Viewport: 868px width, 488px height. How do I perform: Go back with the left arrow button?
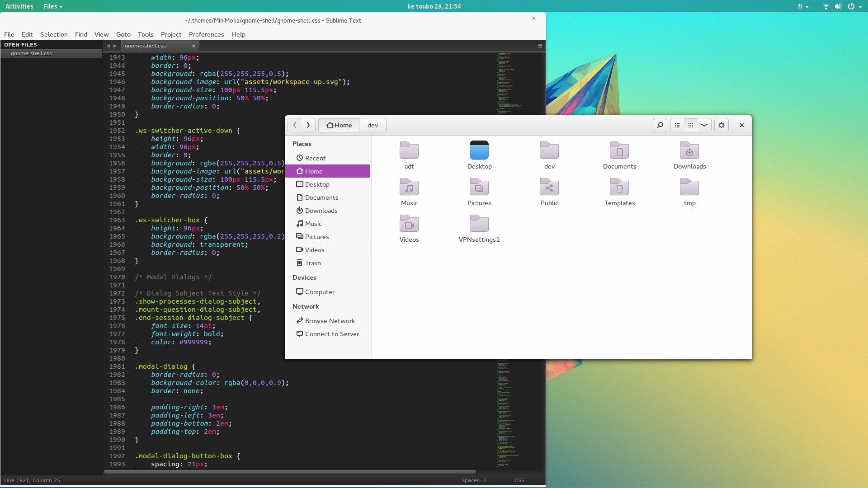(x=295, y=125)
